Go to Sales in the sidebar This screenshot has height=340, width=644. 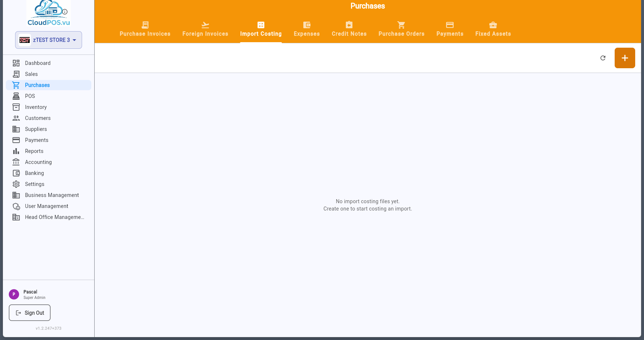[48, 74]
